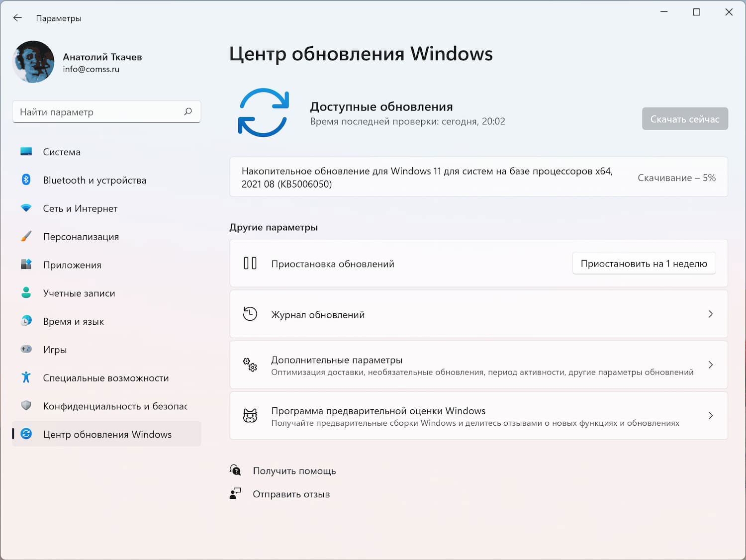Expand Дополнительные параметры chevron
This screenshot has height=560, width=746.
[x=710, y=365]
